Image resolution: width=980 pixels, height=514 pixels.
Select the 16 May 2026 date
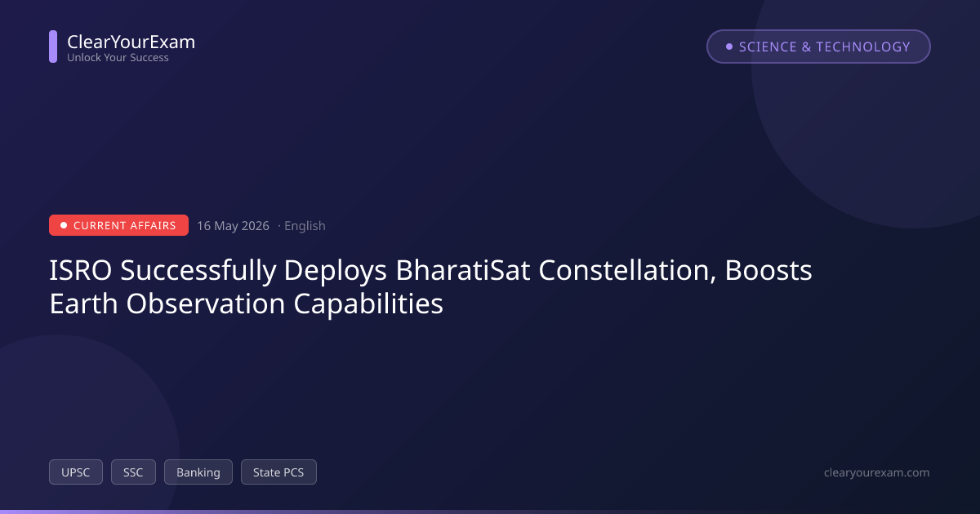233,226
